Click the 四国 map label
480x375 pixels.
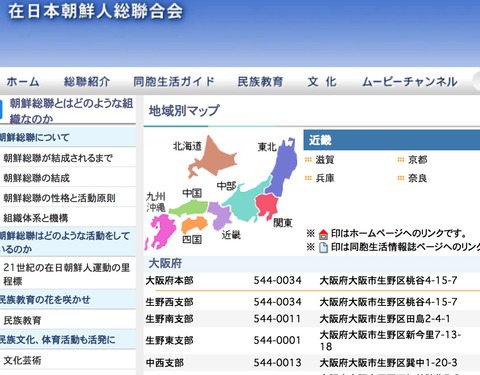pos(192,239)
